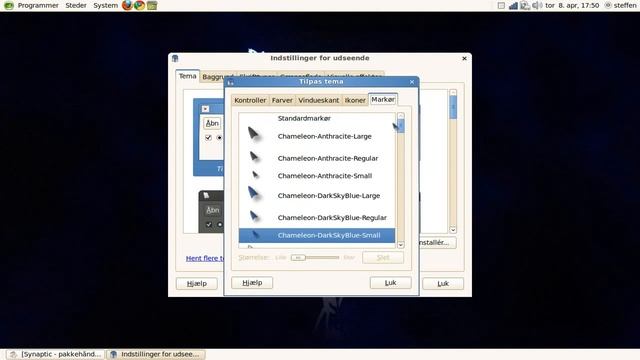This screenshot has height=360, width=640.
Task: Switch to the Farver tab
Action: pyautogui.click(x=282, y=100)
